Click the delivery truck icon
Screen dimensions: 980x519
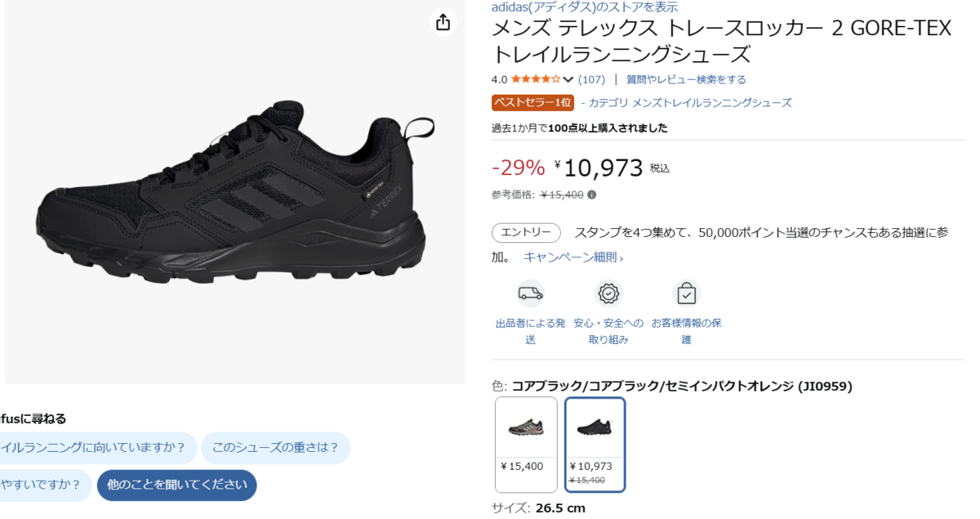[x=530, y=293]
